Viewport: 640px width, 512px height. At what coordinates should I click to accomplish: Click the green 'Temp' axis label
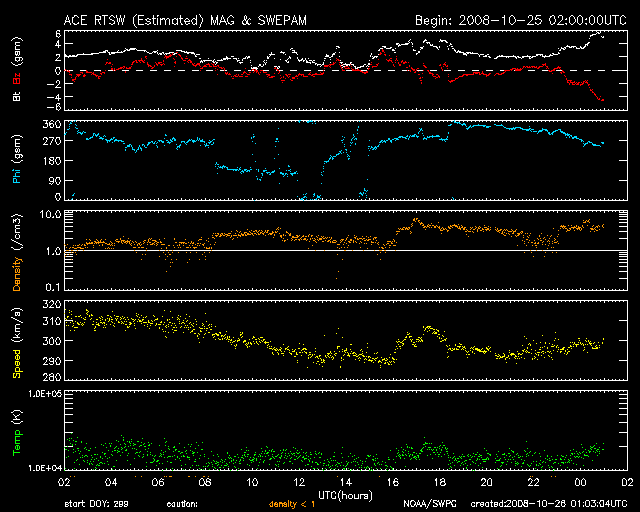coord(17,443)
